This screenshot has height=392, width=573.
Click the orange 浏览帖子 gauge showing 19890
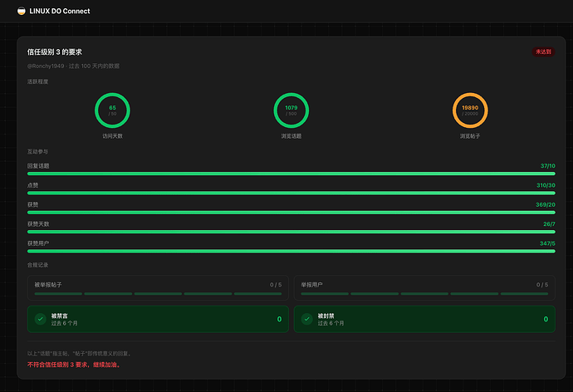point(470,110)
